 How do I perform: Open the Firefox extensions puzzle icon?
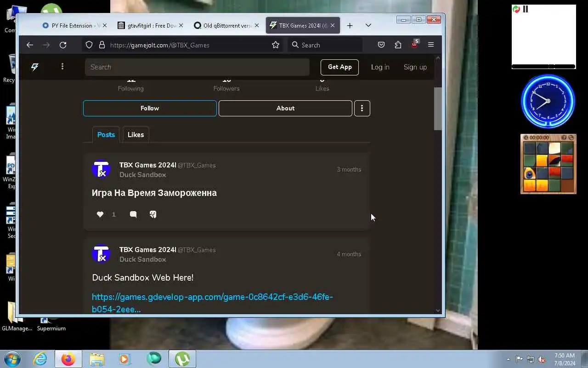[x=398, y=45]
